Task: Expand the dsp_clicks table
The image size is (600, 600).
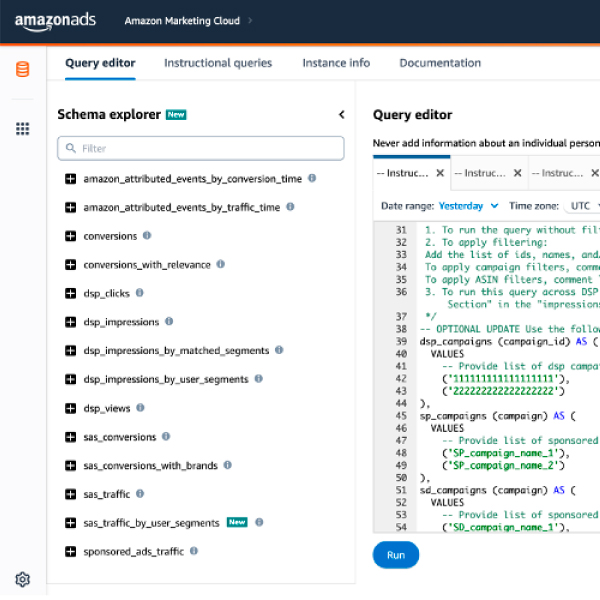Action: [70, 293]
